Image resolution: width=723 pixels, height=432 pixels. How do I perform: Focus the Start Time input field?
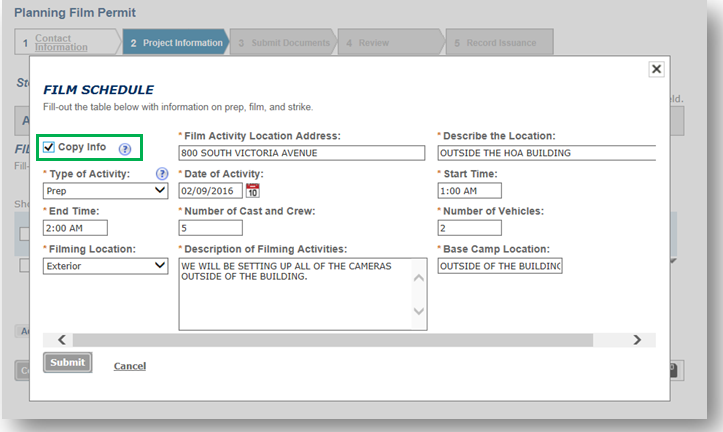coord(469,191)
